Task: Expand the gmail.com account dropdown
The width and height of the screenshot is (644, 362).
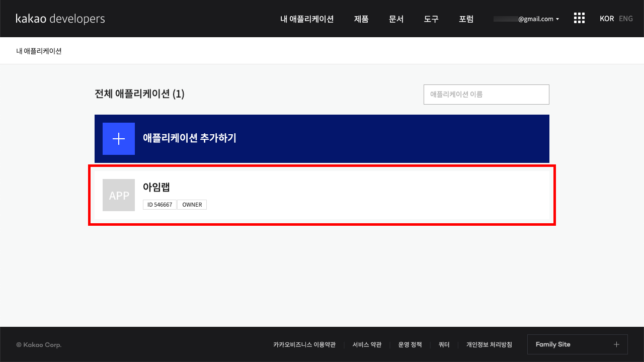Action: pos(526,19)
